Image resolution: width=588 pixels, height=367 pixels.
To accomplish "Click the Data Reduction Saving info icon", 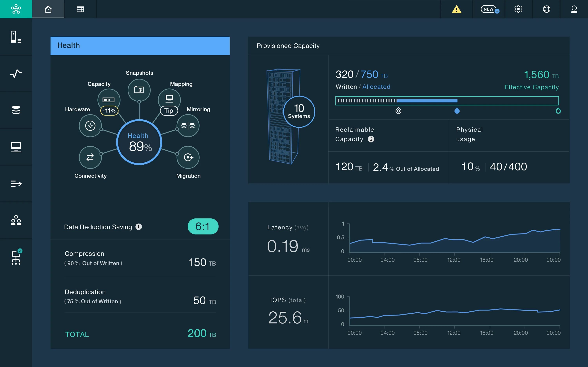I will click(138, 227).
